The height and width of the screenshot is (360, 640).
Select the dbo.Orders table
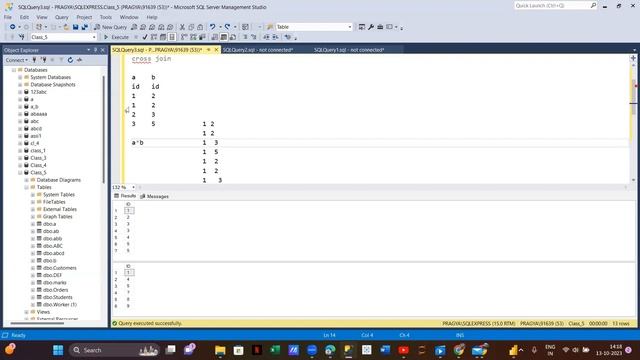[56, 290]
